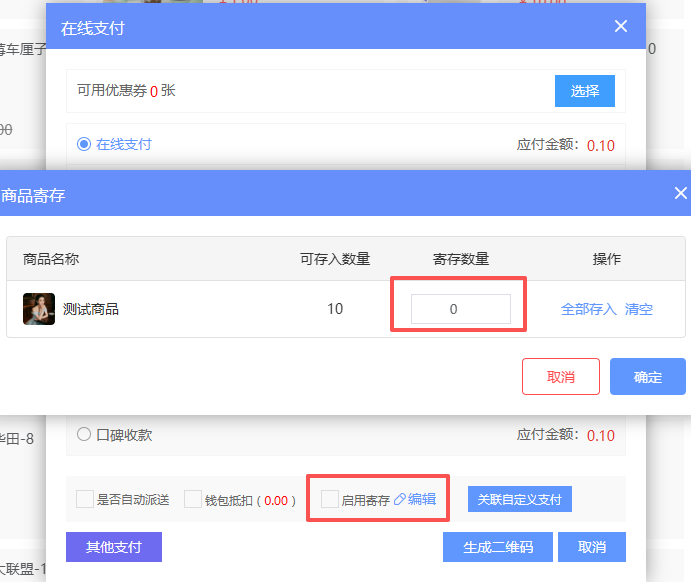Click the 关联自定义支付 button

[x=520, y=499]
